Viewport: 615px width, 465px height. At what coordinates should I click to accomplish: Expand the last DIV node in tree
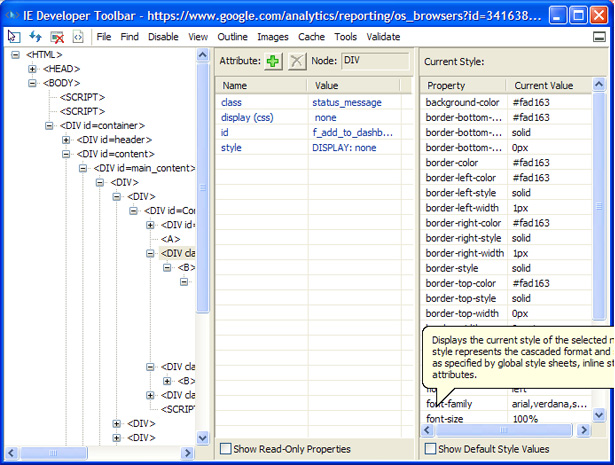(116, 438)
